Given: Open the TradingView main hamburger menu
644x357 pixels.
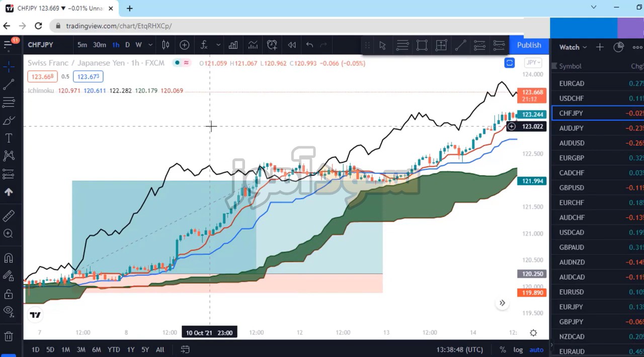Looking at the screenshot, I should [8, 45].
